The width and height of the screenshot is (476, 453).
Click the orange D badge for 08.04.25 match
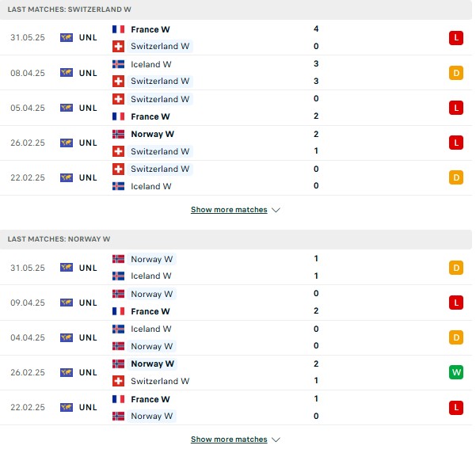tap(456, 73)
